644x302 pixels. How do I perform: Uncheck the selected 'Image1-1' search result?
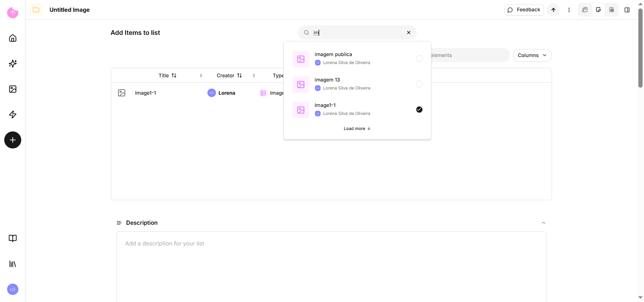[419, 110]
